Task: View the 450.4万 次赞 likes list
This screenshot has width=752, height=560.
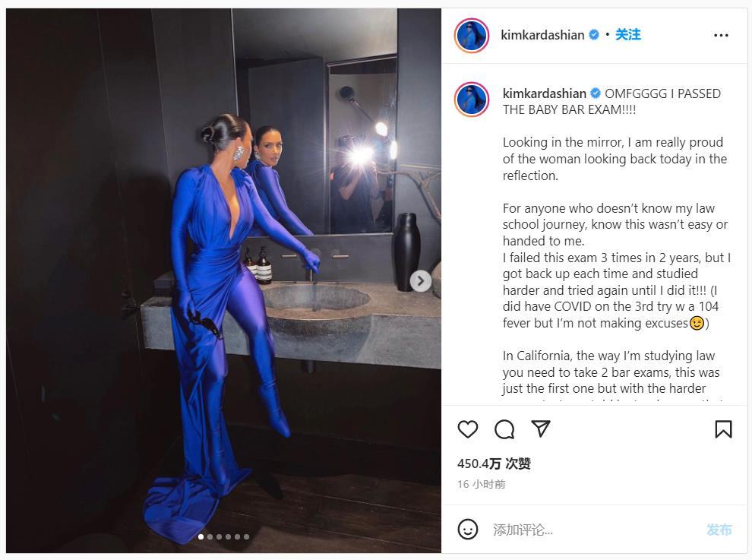Action: [494, 464]
